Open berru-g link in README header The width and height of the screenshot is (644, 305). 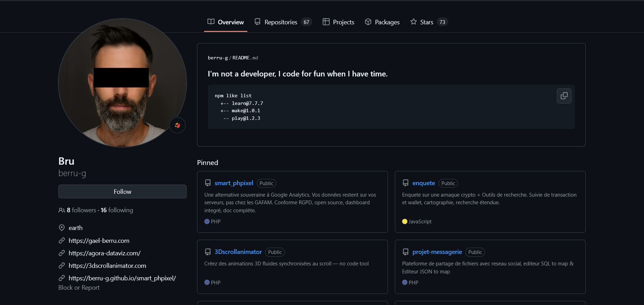(218, 58)
